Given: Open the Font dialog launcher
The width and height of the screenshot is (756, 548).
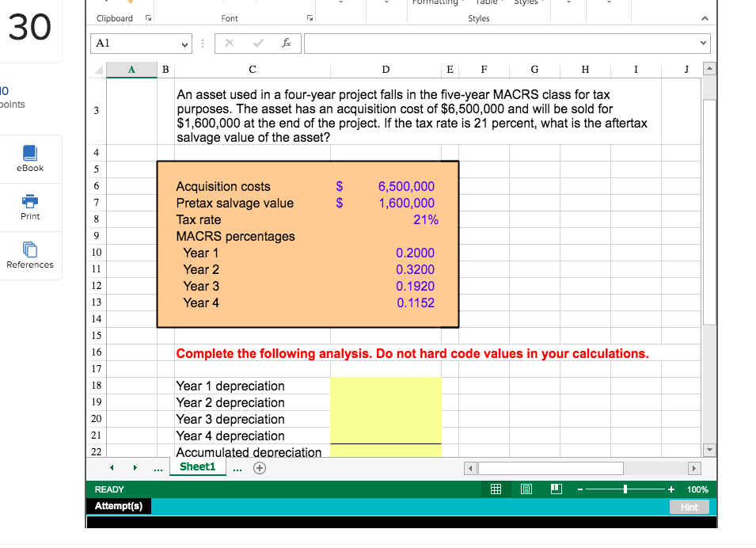Looking at the screenshot, I should coord(310,17).
